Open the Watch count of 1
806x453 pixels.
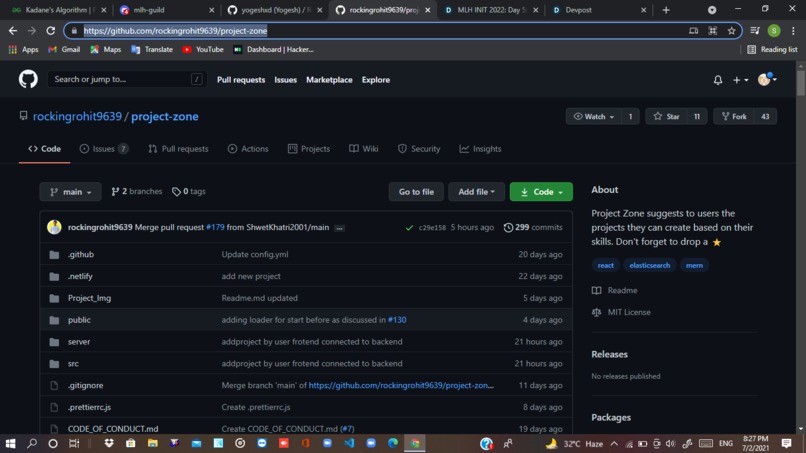point(631,117)
